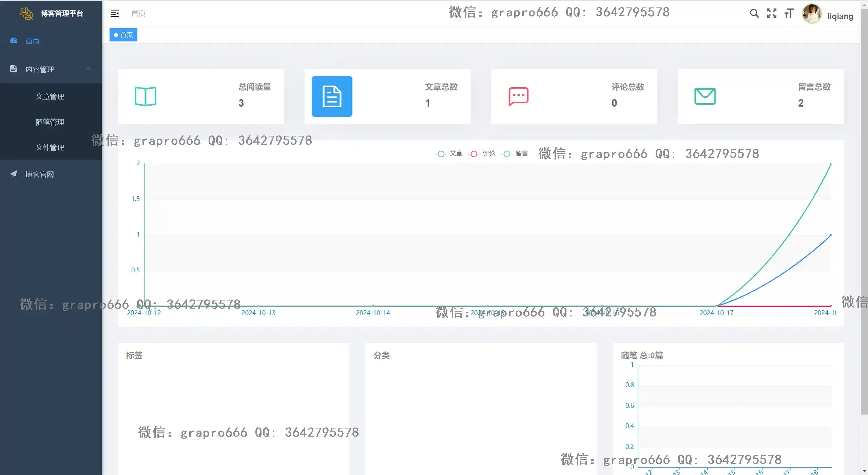Go to 博客官网 link
The image size is (868, 475).
coord(40,174)
